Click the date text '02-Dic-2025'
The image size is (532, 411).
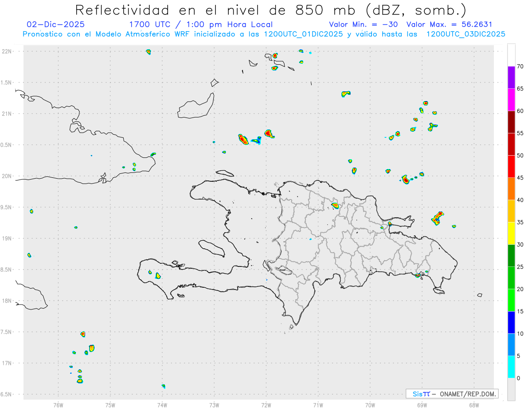point(56,24)
